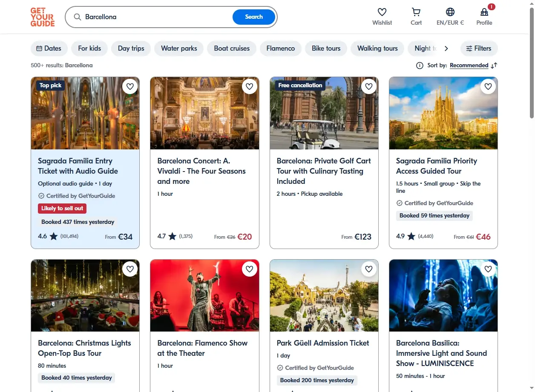Click the Christmas lights bus thumbnail
535x392 pixels.
click(x=85, y=295)
